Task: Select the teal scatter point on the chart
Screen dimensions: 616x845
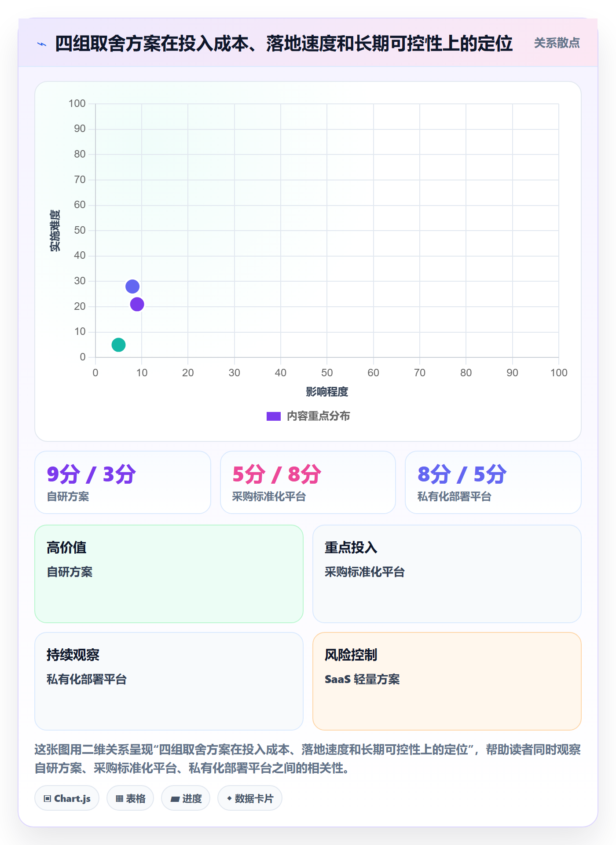Action: (x=118, y=345)
